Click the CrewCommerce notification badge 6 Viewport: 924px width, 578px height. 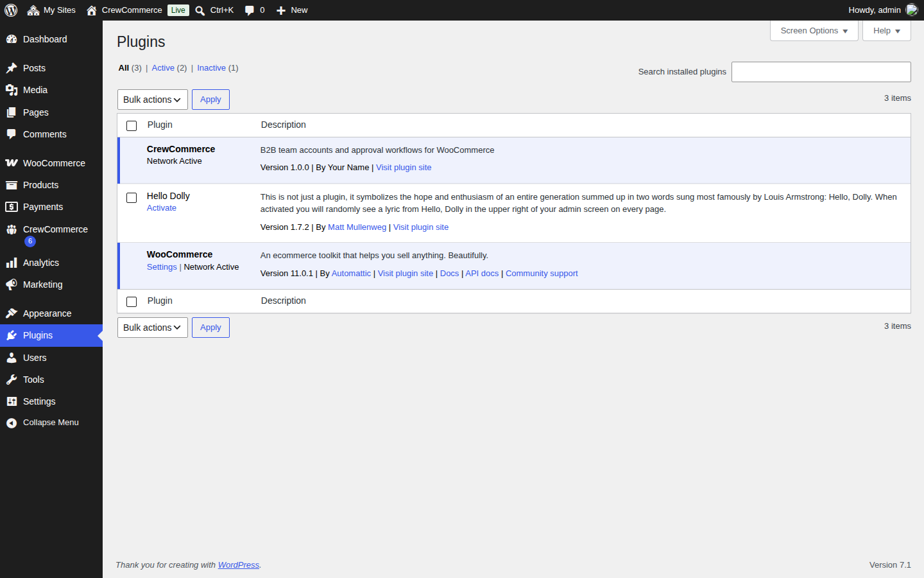[30, 241]
